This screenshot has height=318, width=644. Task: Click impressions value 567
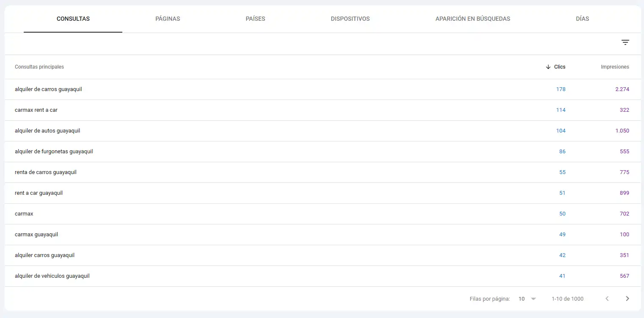(x=625, y=276)
